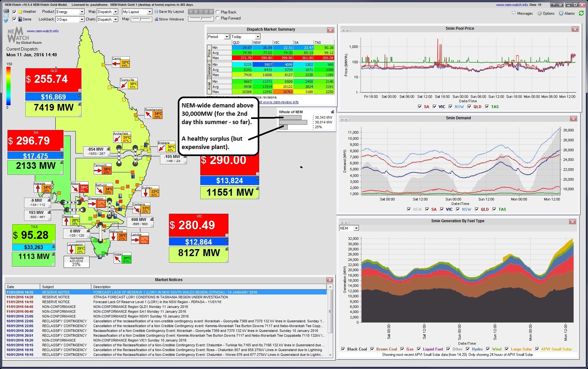This screenshot has width=588, height=369.
Task: Toggle the Dams checkbox
Action: point(14,19)
